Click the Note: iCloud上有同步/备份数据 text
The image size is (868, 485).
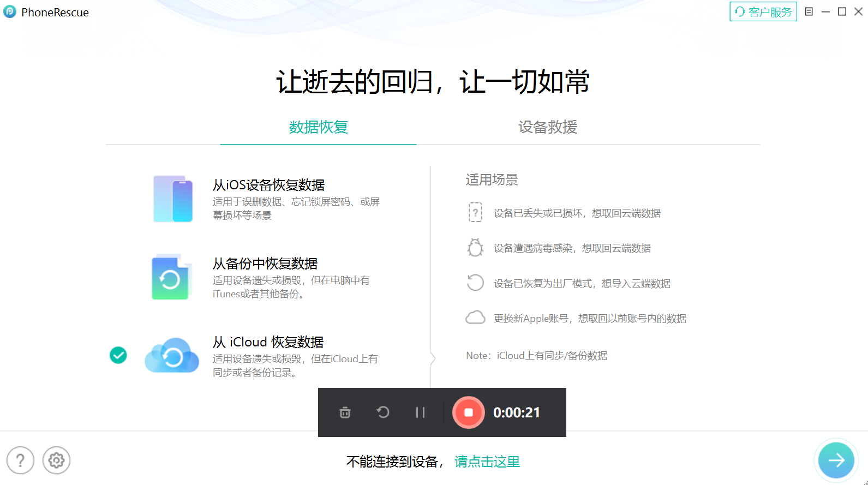point(537,356)
